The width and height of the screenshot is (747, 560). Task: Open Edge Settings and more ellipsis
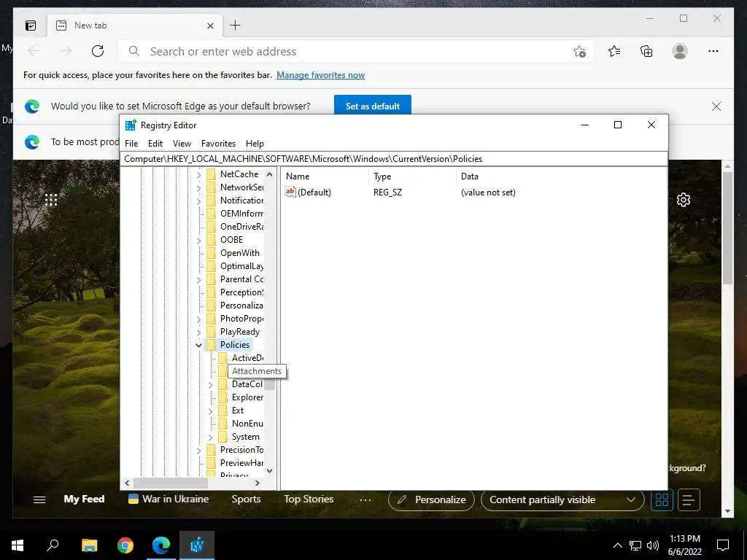point(713,51)
